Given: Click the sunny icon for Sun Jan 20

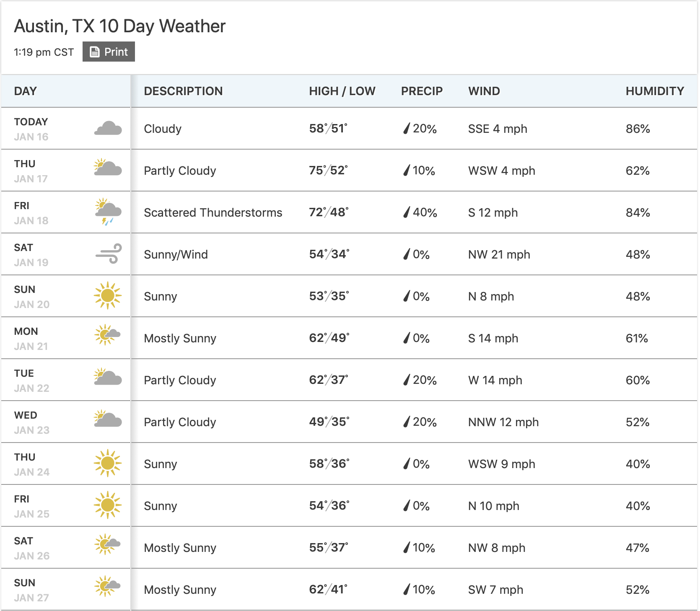Looking at the screenshot, I should tap(108, 295).
